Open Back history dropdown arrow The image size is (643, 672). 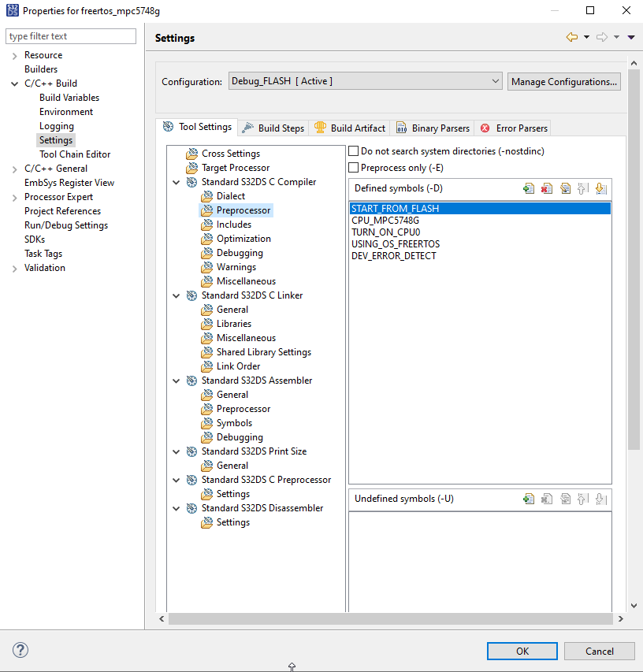tap(586, 37)
